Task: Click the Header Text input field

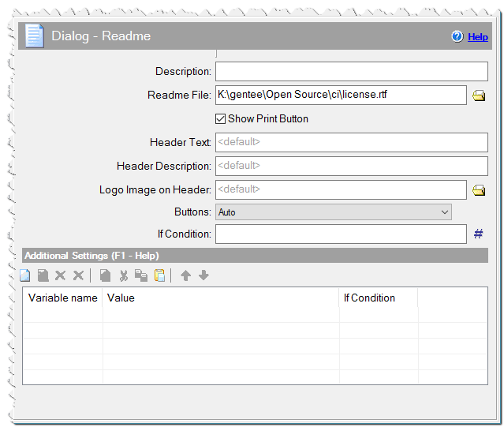Action: pyautogui.click(x=352, y=142)
